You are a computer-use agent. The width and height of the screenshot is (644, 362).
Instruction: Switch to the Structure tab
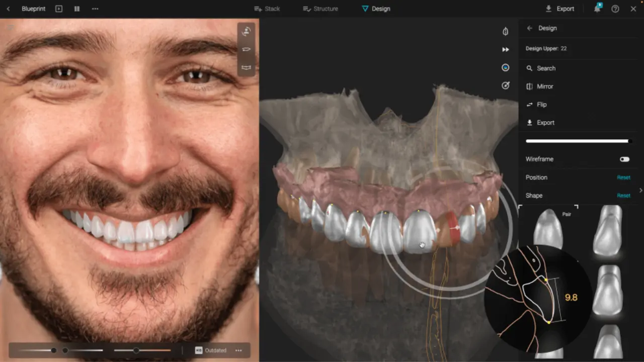coord(320,9)
